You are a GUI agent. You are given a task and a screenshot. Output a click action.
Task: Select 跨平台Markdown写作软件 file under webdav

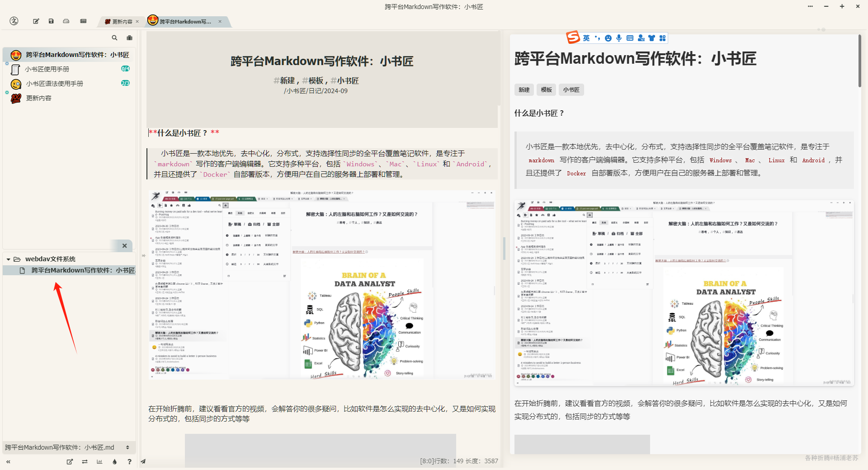tap(70, 270)
